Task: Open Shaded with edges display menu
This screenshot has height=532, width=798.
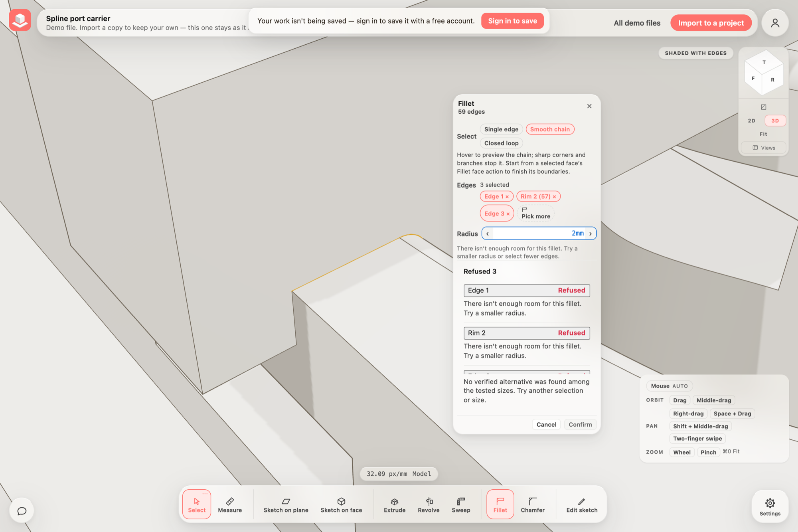Action: coord(695,53)
